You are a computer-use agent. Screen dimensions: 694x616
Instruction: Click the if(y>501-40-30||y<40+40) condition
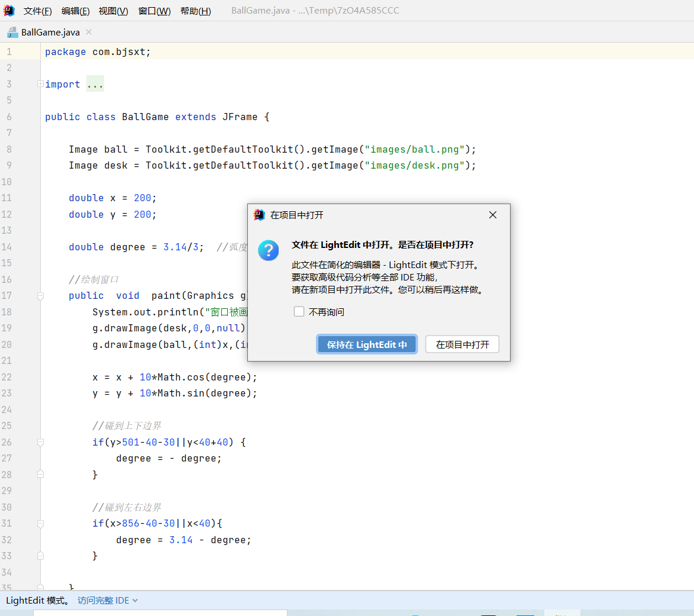tap(163, 442)
